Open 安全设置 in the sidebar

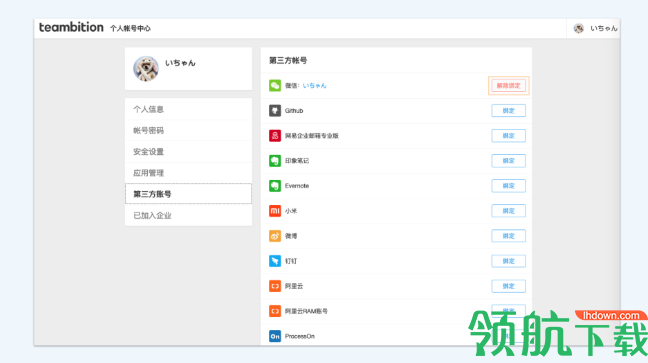pos(188,152)
